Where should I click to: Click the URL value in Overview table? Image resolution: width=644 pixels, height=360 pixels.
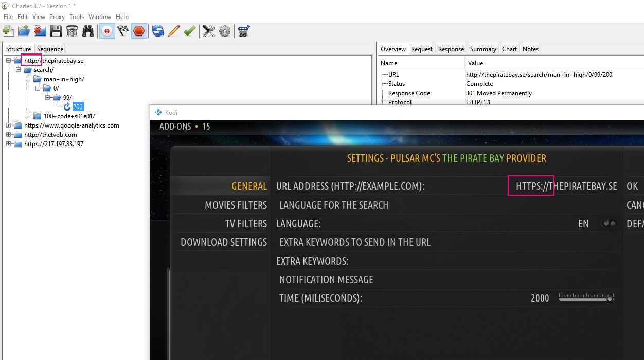(x=539, y=75)
